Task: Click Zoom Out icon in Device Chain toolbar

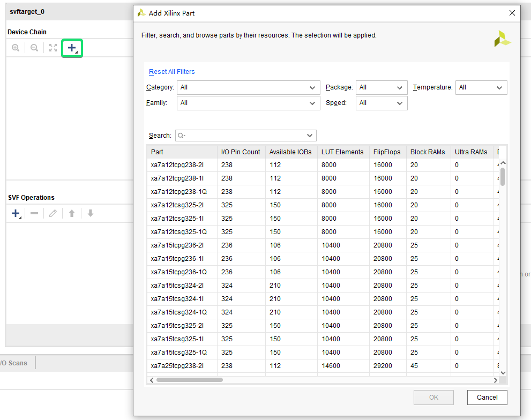Action: click(34, 48)
